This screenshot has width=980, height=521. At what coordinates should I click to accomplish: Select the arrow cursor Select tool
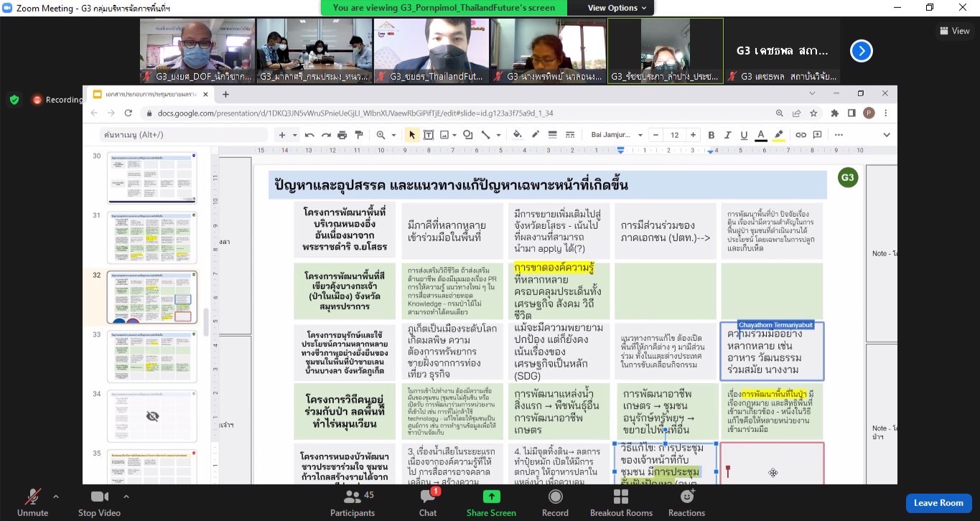[x=411, y=135]
